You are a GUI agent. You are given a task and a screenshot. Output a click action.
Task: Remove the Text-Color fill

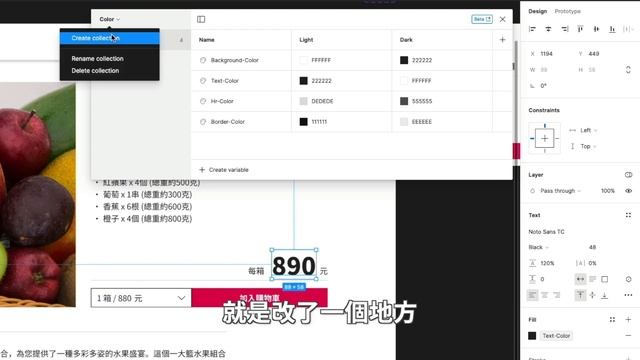[x=628, y=336]
